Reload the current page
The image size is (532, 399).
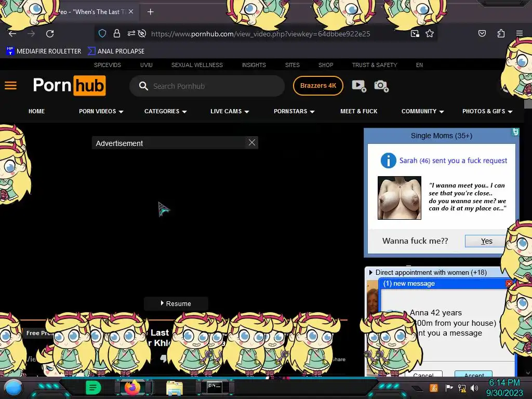click(x=50, y=34)
